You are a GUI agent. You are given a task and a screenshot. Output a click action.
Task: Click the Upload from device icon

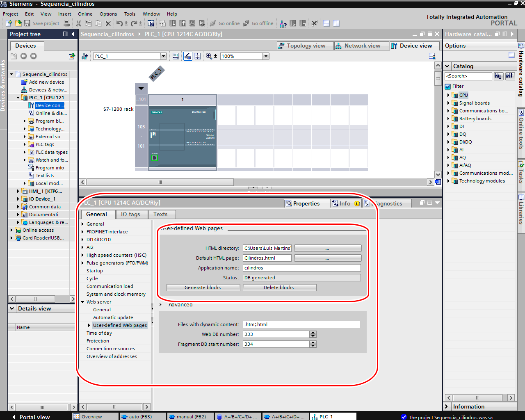click(183, 23)
